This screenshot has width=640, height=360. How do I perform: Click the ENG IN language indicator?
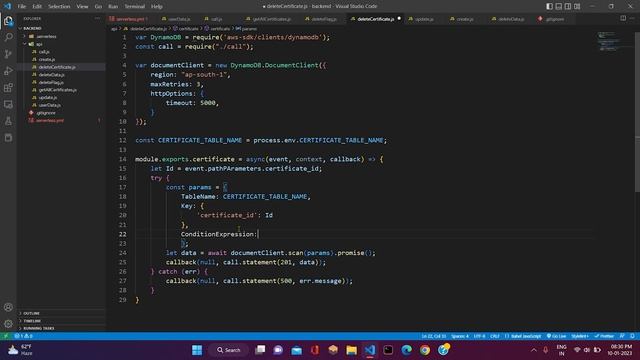(x=561, y=350)
